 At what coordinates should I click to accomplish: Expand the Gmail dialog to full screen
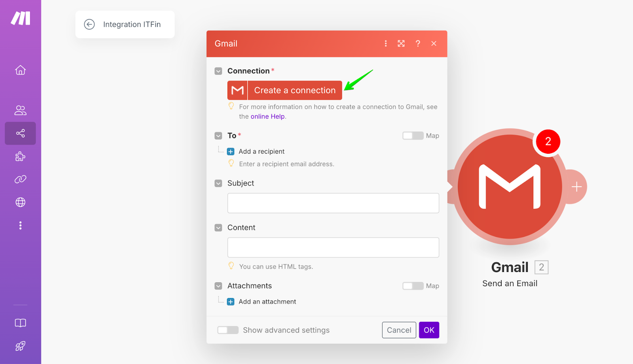pyautogui.click(x=401, y=43)
